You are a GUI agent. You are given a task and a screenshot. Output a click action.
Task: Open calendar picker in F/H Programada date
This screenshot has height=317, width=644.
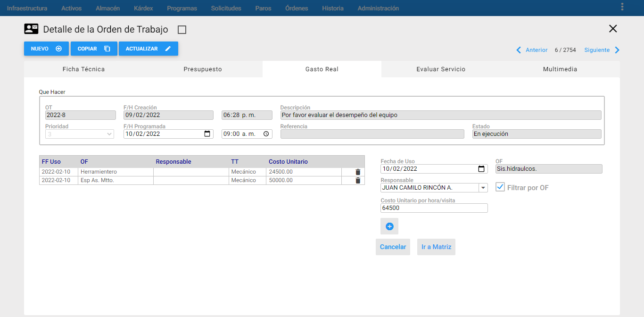pos(207,134)
